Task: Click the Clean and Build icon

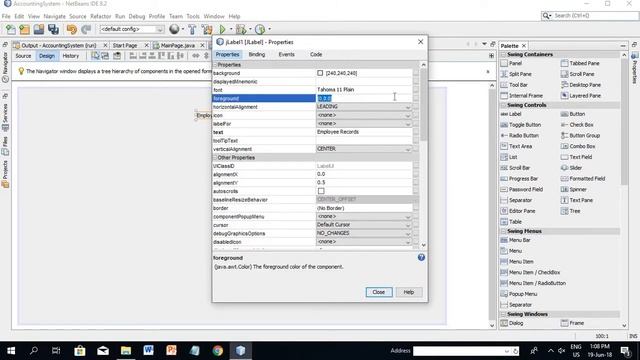Action: [x=207, y=29]
